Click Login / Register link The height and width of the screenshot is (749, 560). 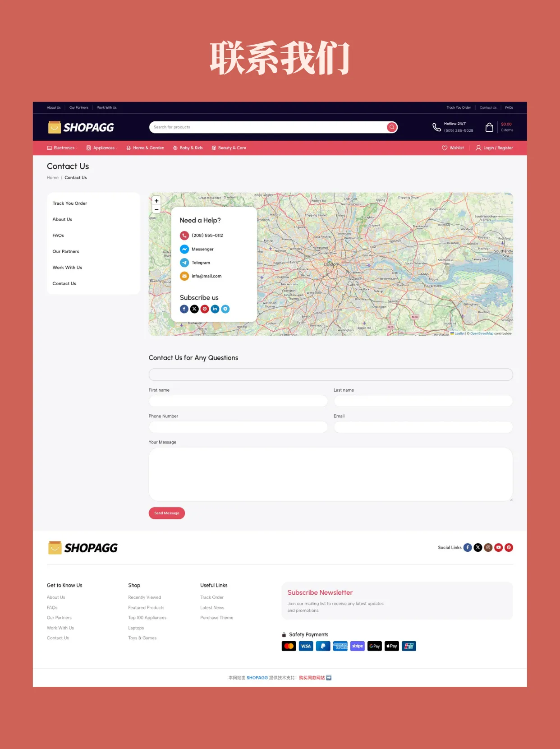[x=495, y=148]
